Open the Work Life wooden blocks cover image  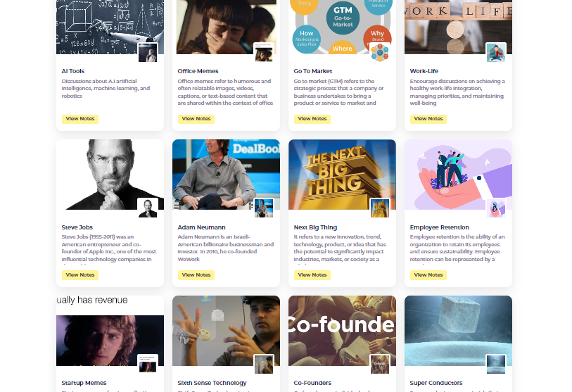pos(458,26)
